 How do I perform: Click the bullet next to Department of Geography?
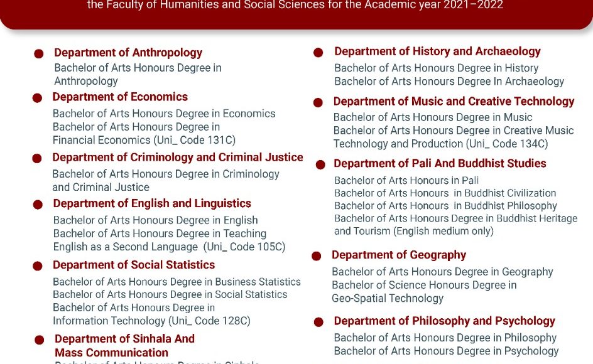pyautogui.click(x=317, y=256)
